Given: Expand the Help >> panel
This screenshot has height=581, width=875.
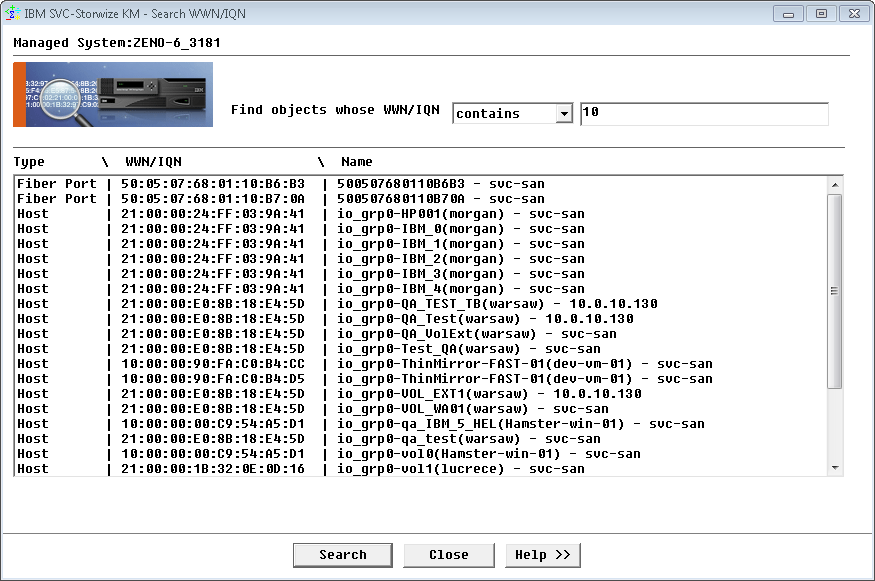Looking at the screenshot, I should coord(543,555).
